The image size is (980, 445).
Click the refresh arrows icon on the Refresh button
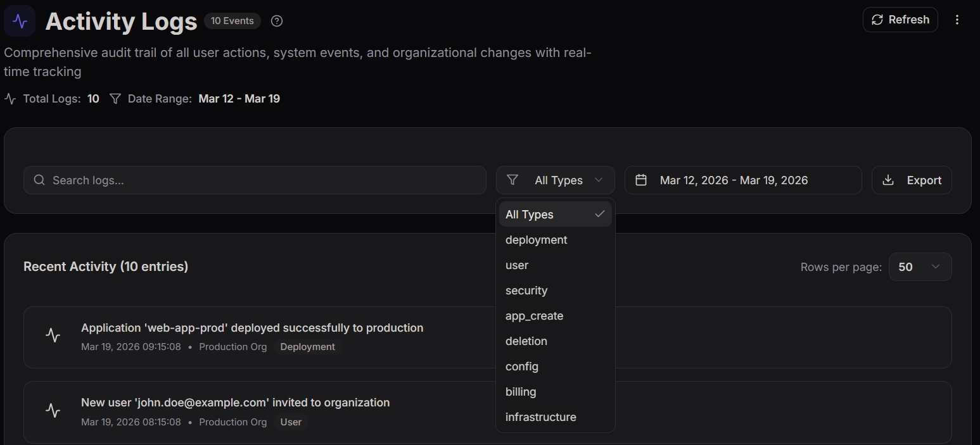point(877,19)
